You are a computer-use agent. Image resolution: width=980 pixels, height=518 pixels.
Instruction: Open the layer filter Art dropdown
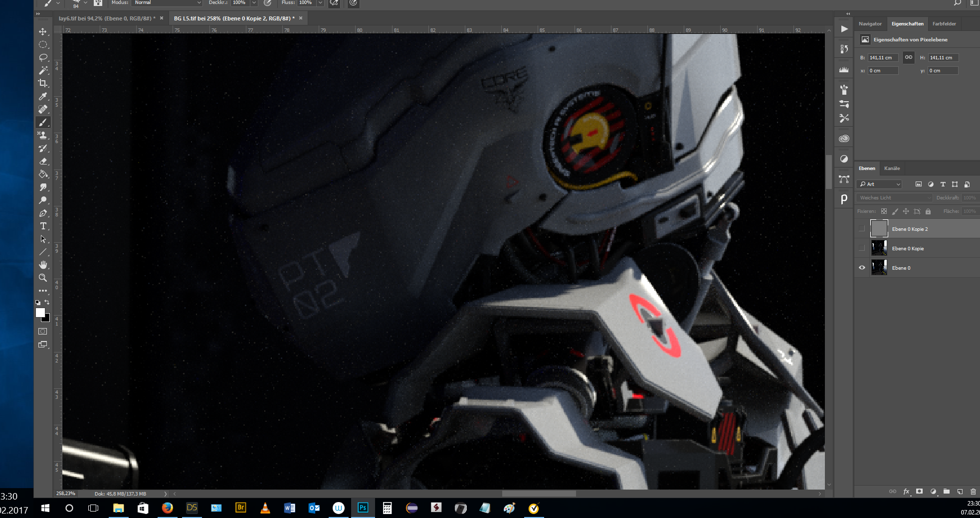[x=880, y=184]
